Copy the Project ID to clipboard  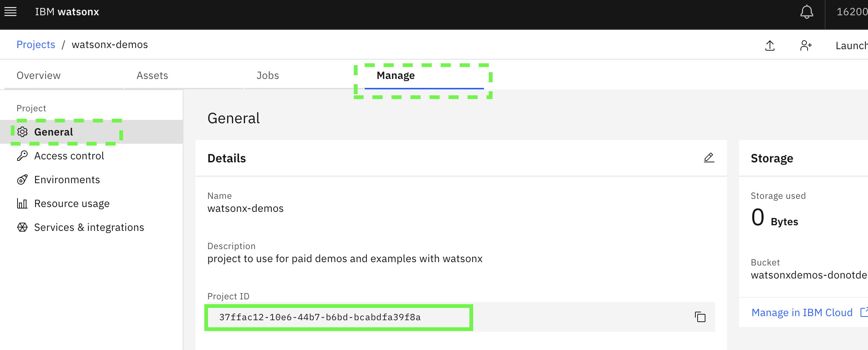pos(700,317)
